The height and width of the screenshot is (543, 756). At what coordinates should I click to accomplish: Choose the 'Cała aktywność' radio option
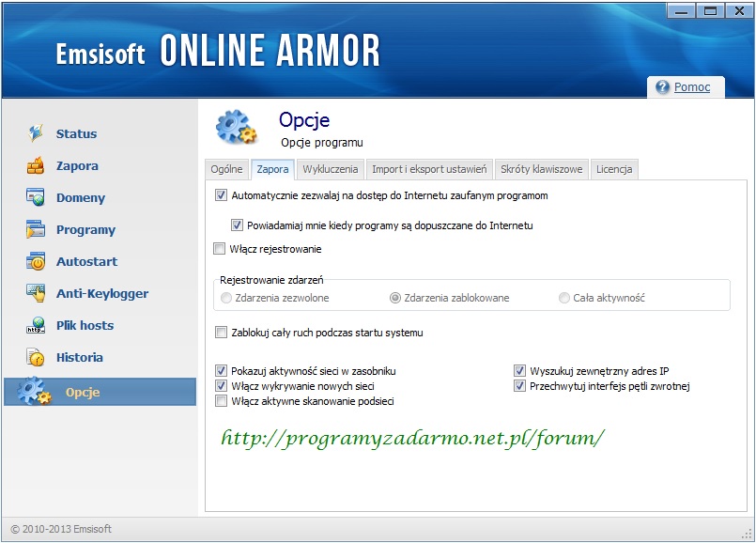point(564,298)
